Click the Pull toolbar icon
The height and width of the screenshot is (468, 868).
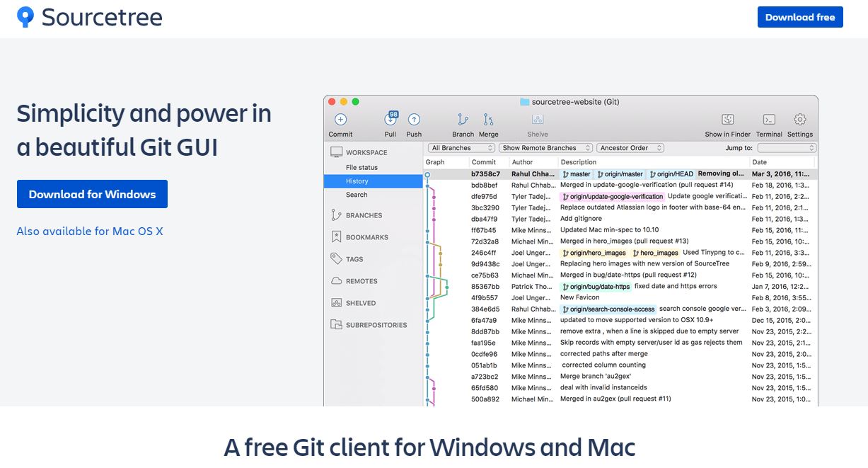tap(390, 119)
